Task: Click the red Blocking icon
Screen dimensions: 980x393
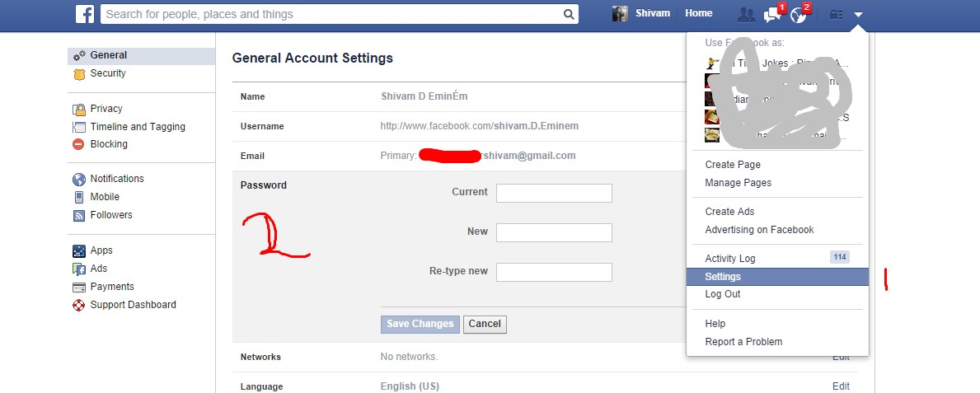Action: [x=79, y=144]
